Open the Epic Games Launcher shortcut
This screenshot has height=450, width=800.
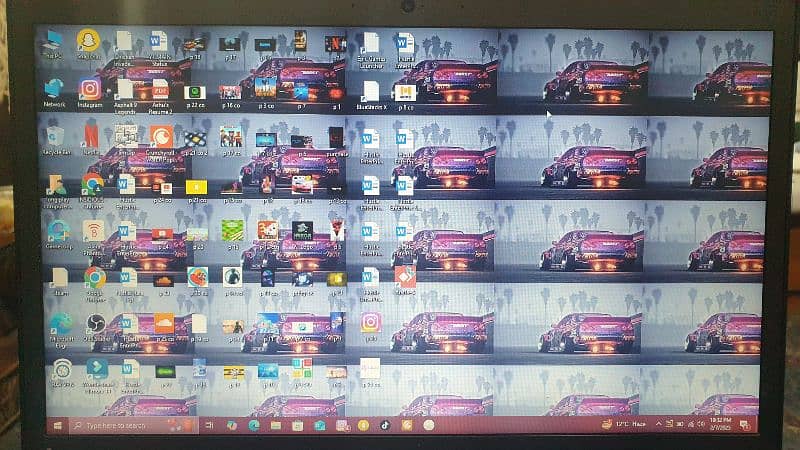[x=370, y=44]
